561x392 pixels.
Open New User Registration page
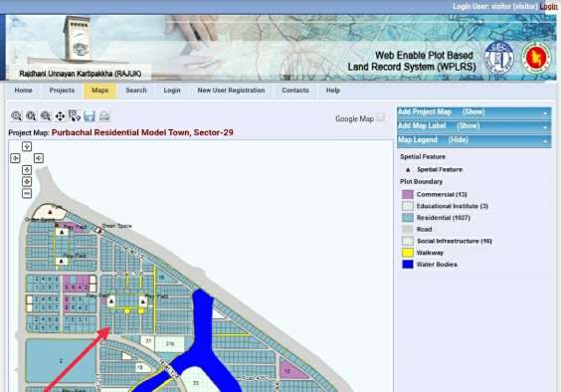coord(231,91)
